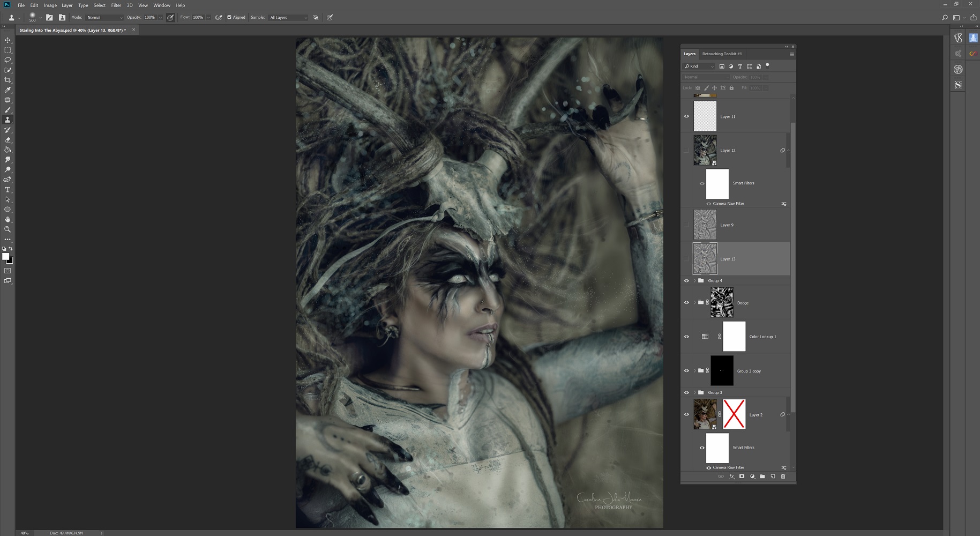Open the Kind filter dropdown
Viewport: 980px width, 536px height.
pos(699,66)
